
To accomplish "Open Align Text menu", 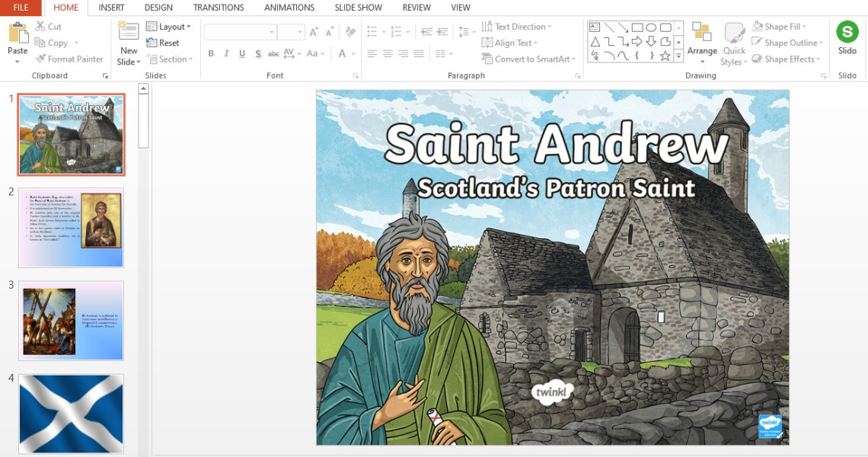I will (x=510, y=43).
